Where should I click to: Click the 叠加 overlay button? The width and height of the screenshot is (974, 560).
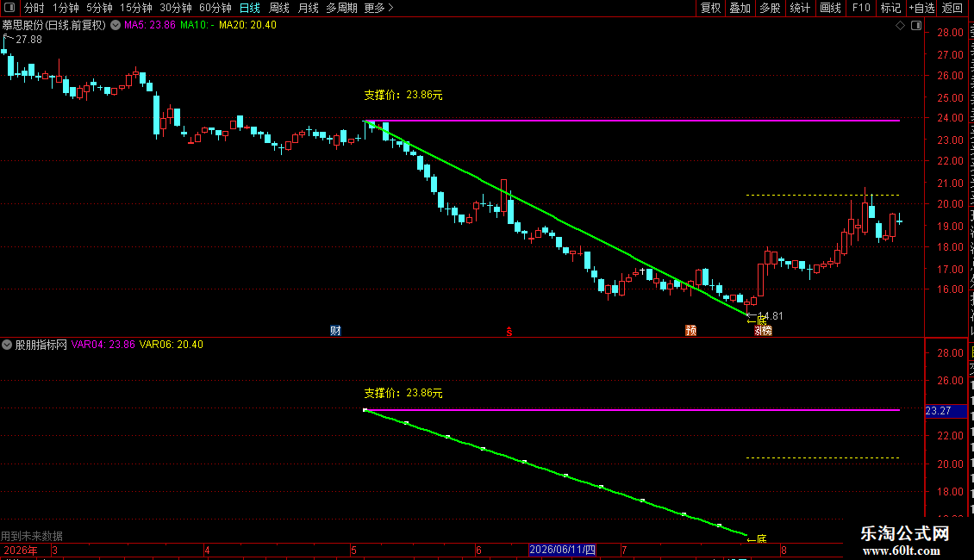tap(740, 8)
